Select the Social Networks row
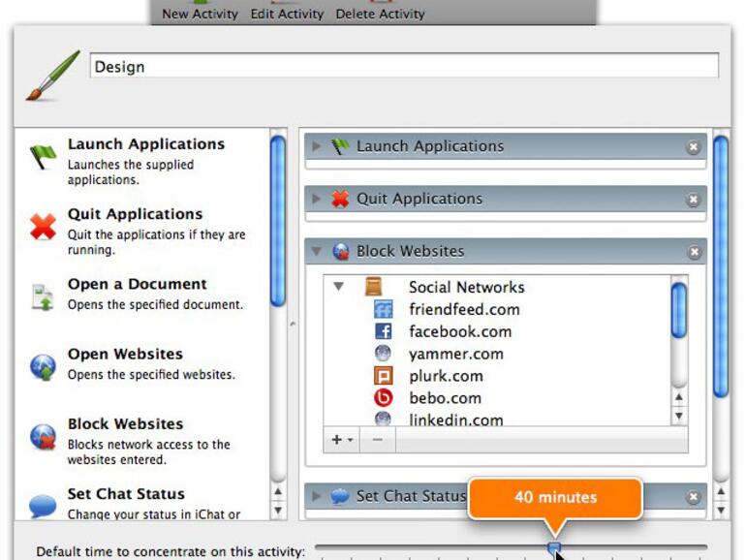746x560 pixels. 497,287
